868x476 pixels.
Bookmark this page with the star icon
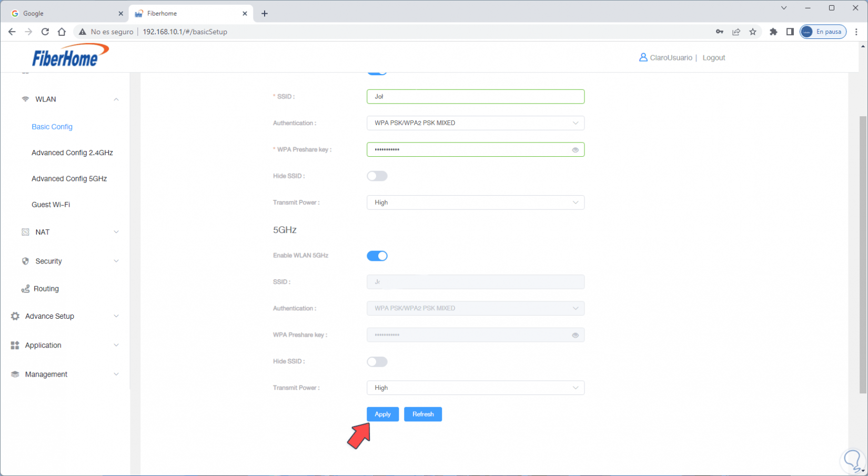[753, 32]
